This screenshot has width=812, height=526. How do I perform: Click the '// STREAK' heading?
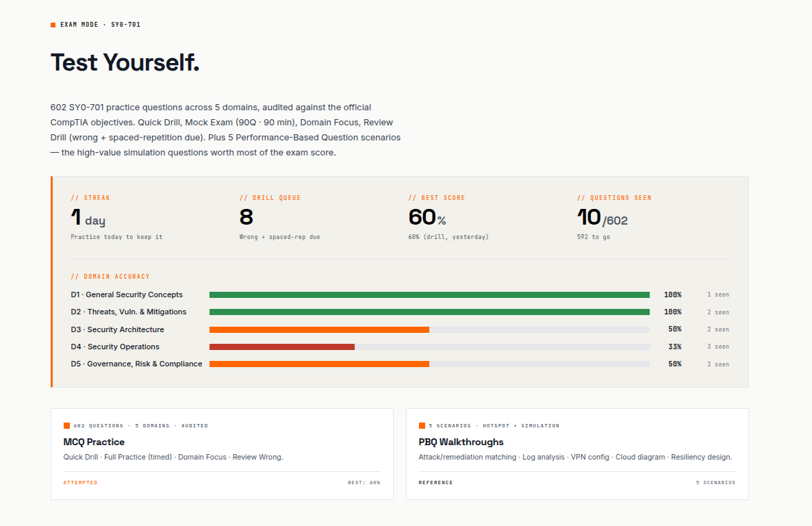tap(90, 198)
